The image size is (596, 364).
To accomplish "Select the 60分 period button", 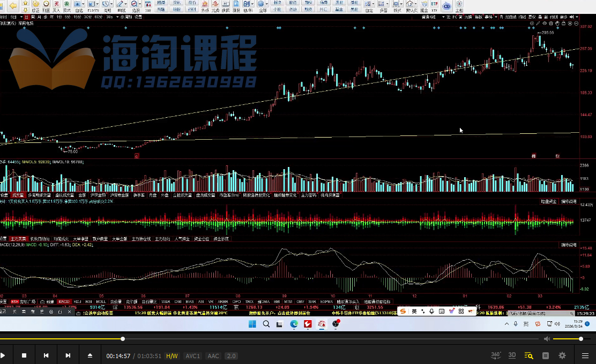I will [x=97, y=17].
